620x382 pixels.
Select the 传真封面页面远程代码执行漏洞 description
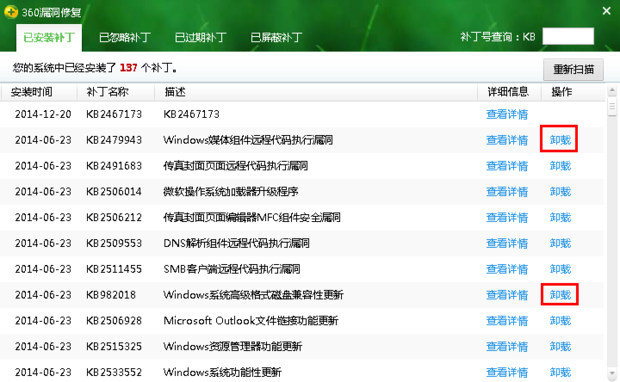click(236, 166)
